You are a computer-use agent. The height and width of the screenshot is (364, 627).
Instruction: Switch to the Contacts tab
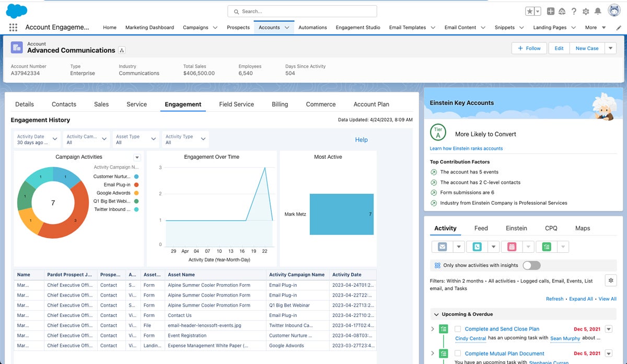point(64,104)
